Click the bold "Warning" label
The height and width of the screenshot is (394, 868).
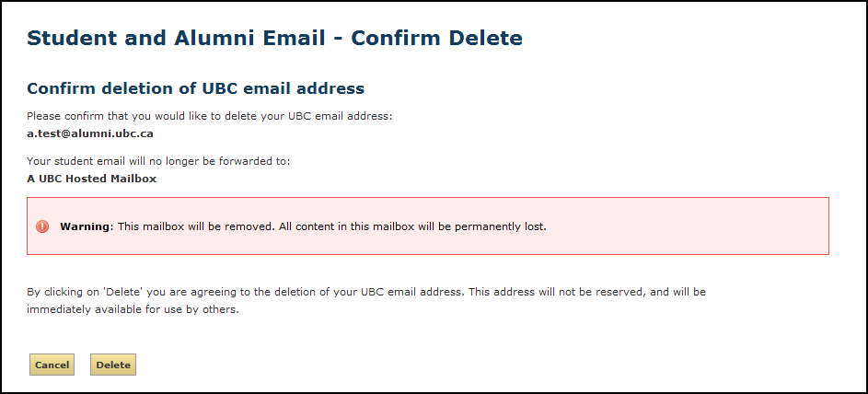85,226
